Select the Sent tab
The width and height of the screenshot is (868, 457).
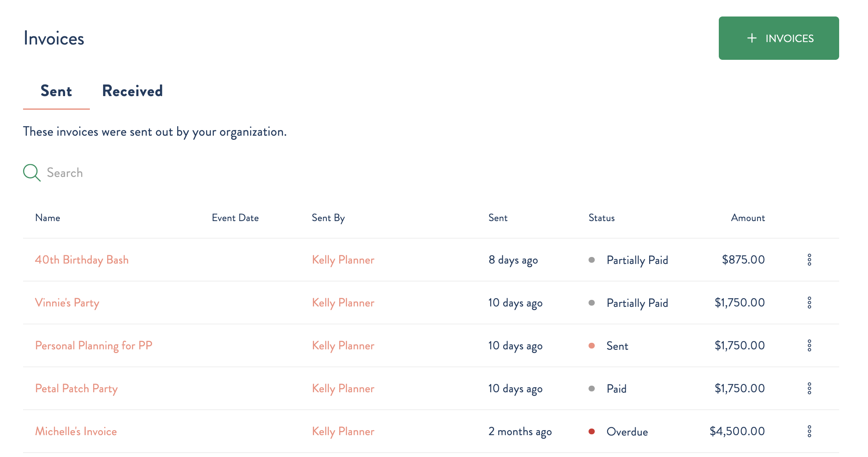pyautogui.click(x=56, y=90)
